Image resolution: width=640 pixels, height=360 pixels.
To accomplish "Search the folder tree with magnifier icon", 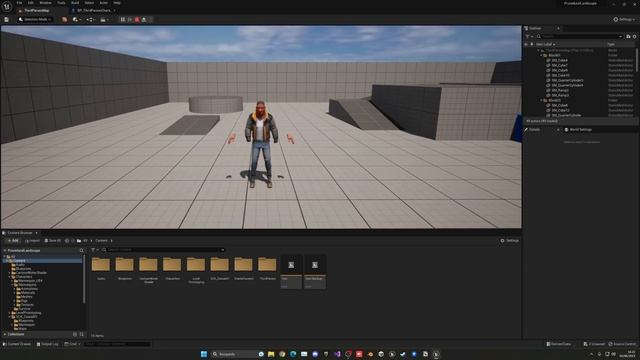I will coord(82,251).
